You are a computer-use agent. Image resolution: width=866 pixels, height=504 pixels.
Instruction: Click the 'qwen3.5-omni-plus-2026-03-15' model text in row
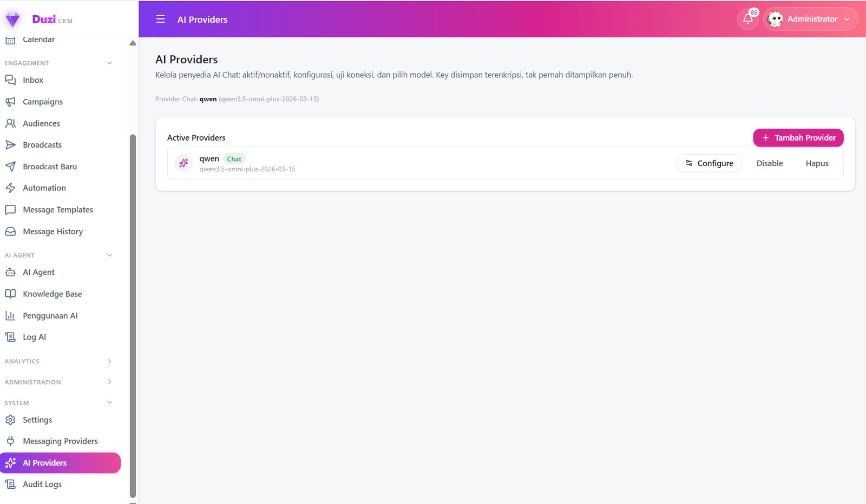coord(247,169)
